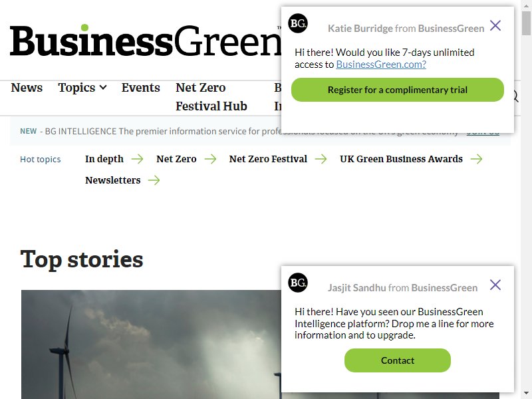Screen dimensions: 532x399
Task: Click the BG avatar in Katie Burridge message
Action: [298, 23]
